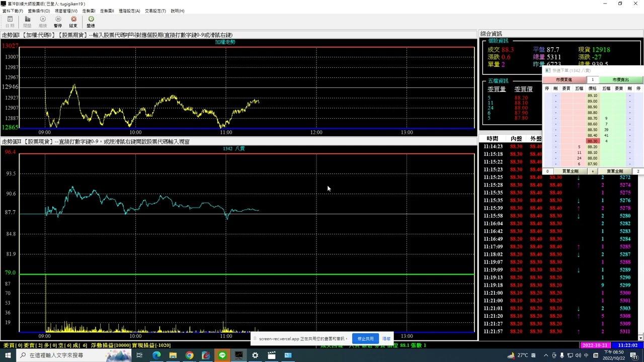Open Windows Start button
This screenshot has height=362, width=644.
8,355
